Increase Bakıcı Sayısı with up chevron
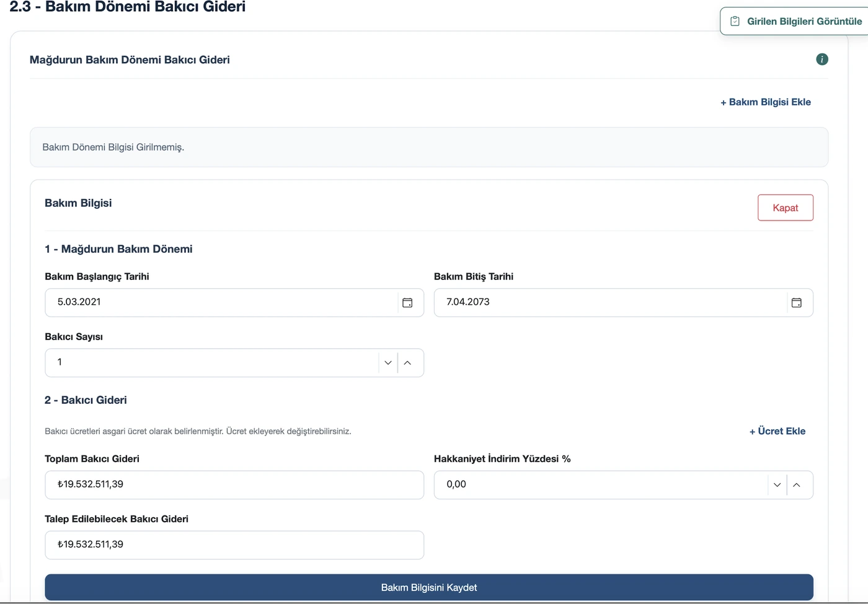This screenshot has height=604, width=868. pos(407,363)
